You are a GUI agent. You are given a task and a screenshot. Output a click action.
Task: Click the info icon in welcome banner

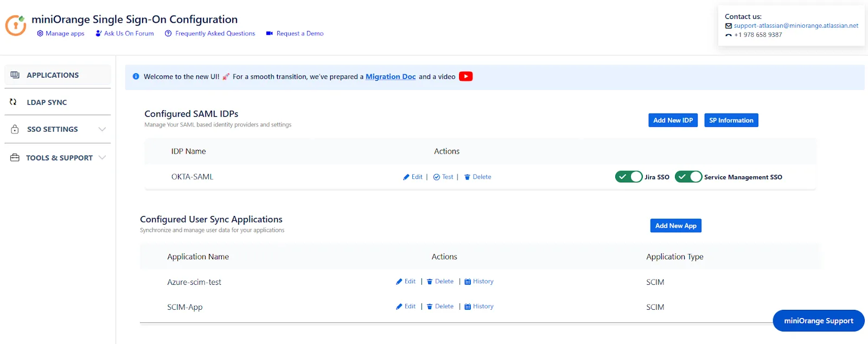click(136, 77)
